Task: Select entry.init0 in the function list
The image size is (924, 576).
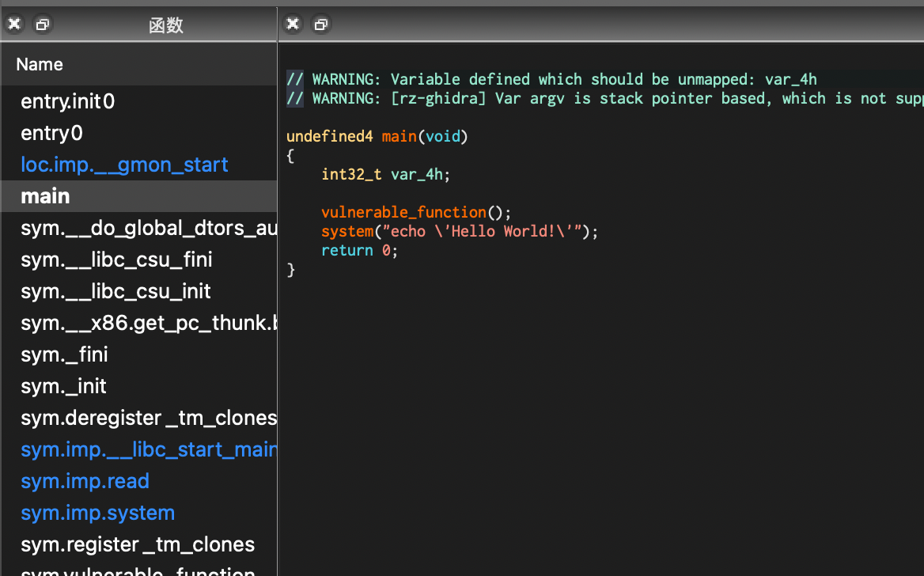Action: 68,101
